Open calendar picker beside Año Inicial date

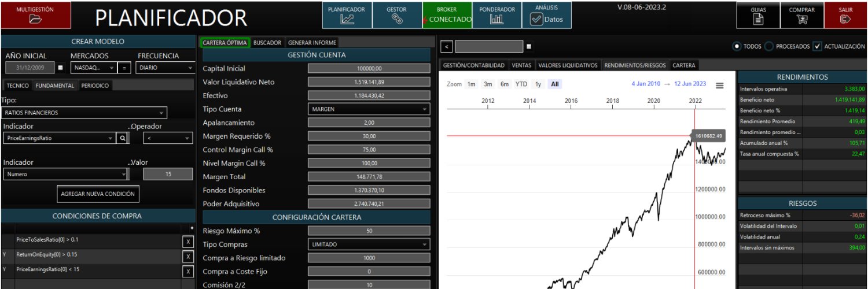tap(61, 68)
